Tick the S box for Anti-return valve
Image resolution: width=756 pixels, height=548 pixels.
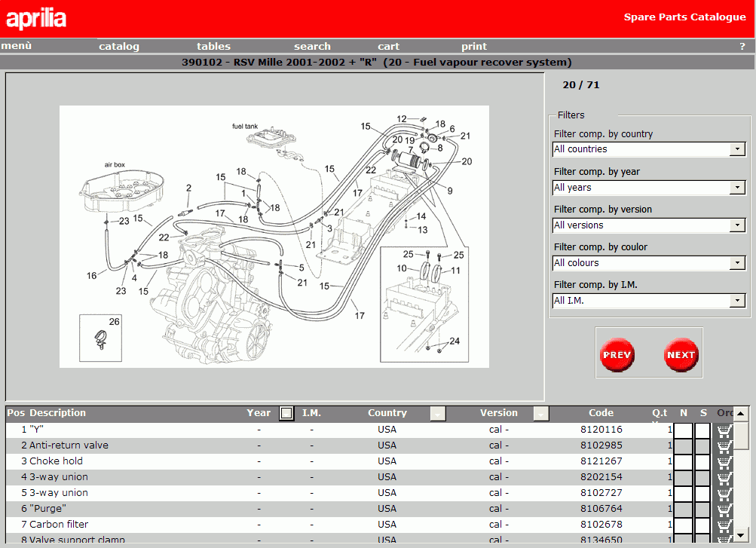click(x=702, y=445)
